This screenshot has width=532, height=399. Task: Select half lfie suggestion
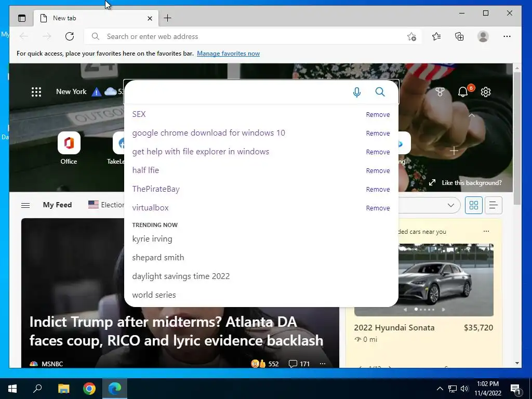145,170
